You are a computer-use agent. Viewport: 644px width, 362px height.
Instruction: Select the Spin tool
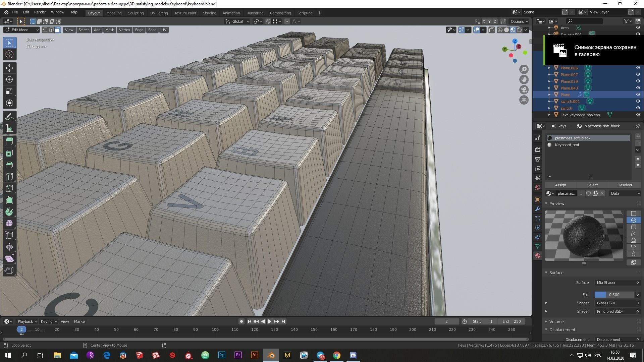click(9, 212)
